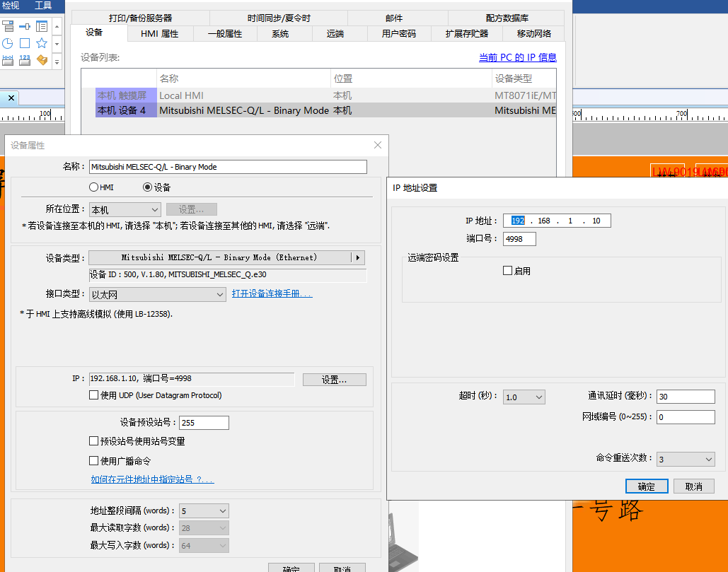
Task: Select the pie chart object icon
Action: (8, 44)
